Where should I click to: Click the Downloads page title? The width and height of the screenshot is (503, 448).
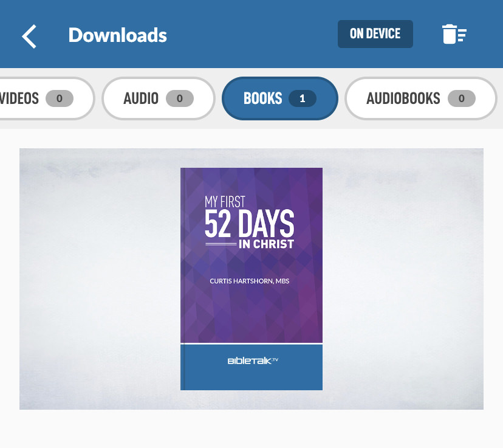(117, 35)
